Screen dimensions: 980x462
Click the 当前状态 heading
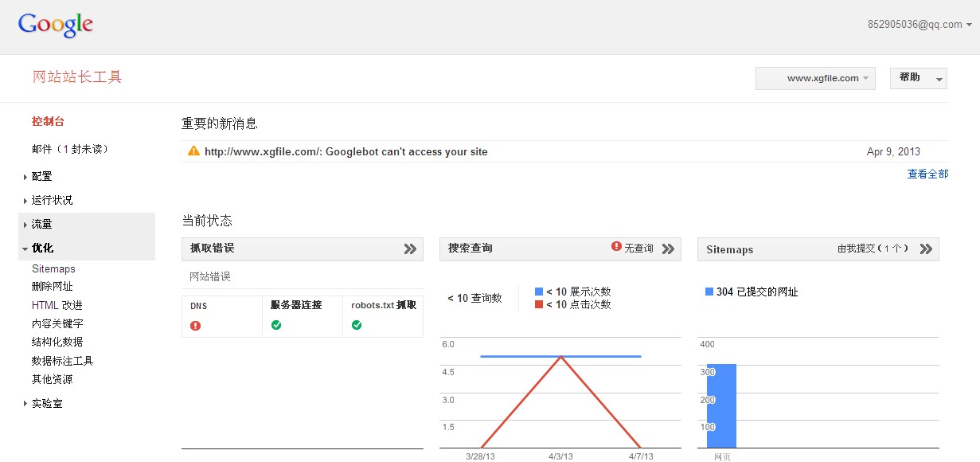207,221
